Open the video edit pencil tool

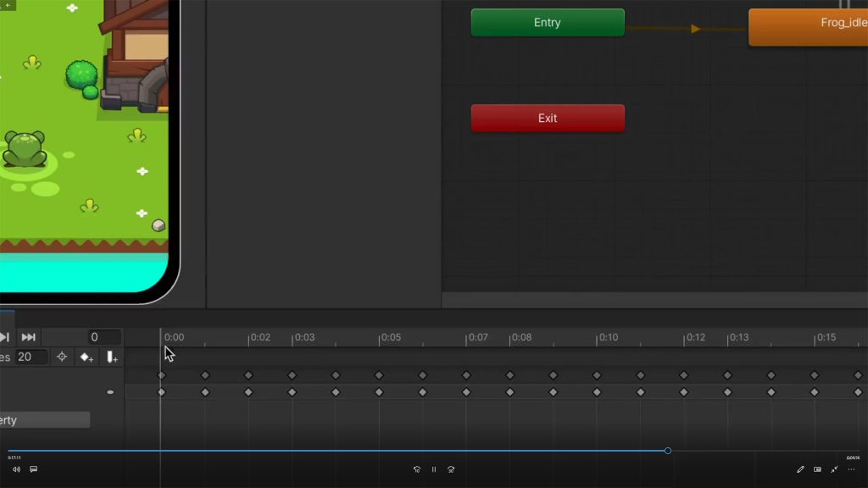(800, 469)
